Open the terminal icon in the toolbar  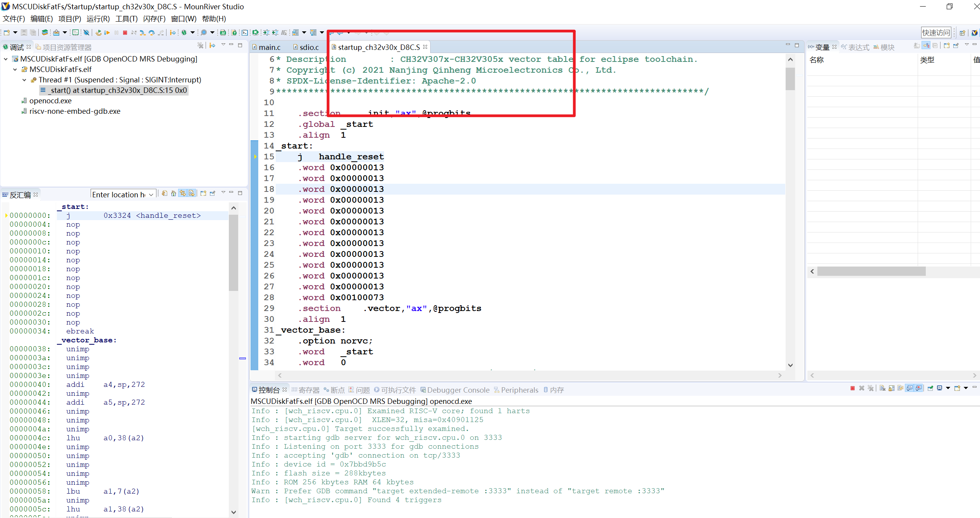tap(245, 32)
